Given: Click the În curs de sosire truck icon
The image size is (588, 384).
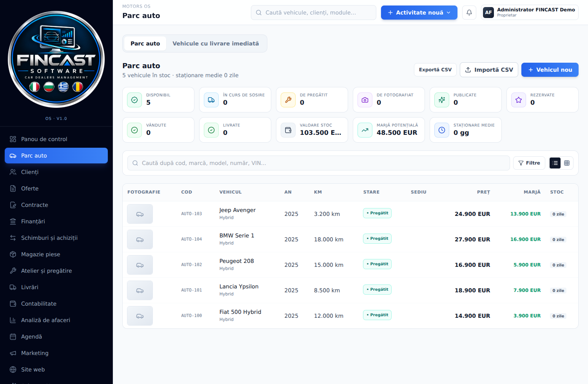Looking at the screenshot, I should [211, 100].
